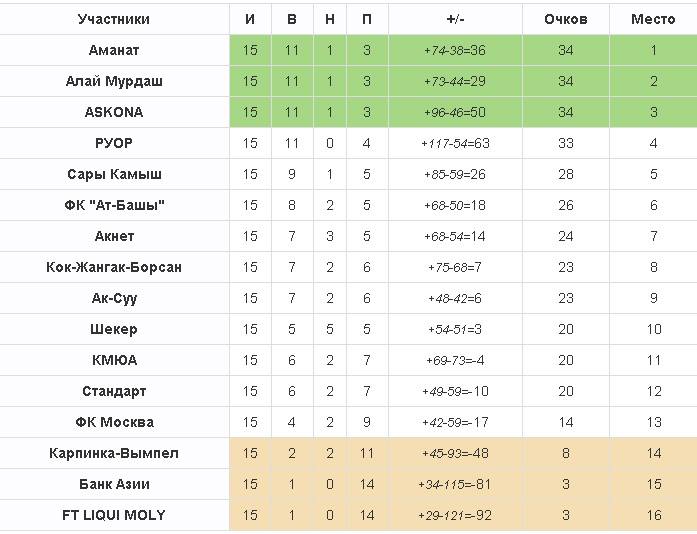Screen dimensions: 697x534
Task: Click the Место column header
Action: (x=653, y=19)
